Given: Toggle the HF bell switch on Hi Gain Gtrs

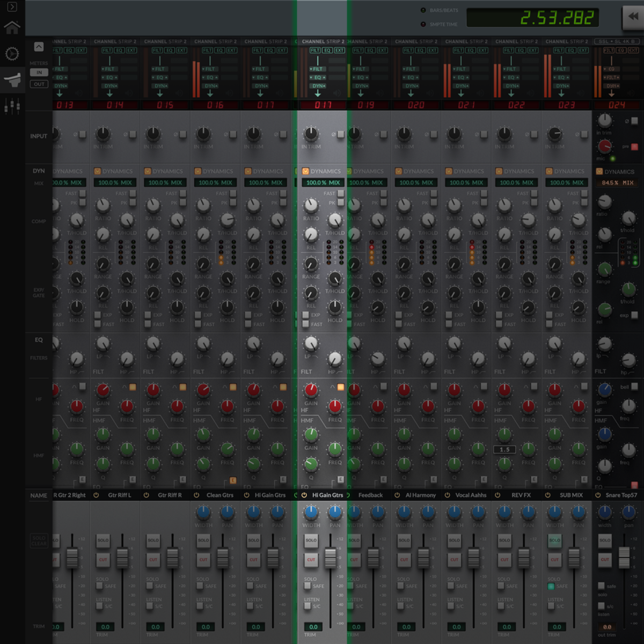Looking at the screenshot, I should 340,387.
